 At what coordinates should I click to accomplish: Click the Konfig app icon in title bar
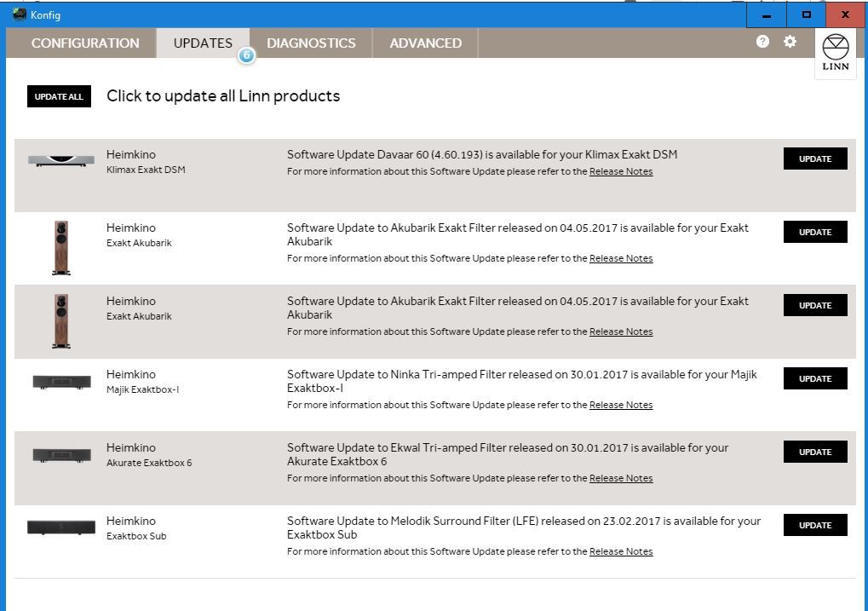coord(19,14)
